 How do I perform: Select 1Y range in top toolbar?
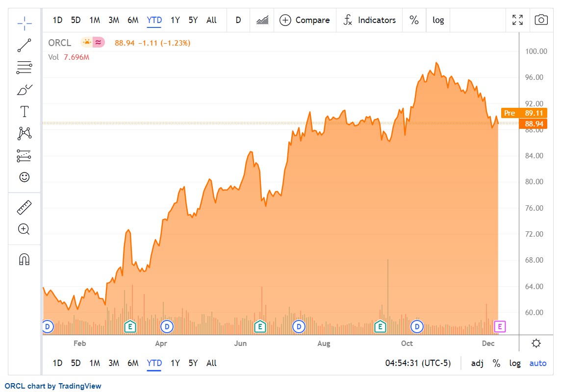point(175,20)
